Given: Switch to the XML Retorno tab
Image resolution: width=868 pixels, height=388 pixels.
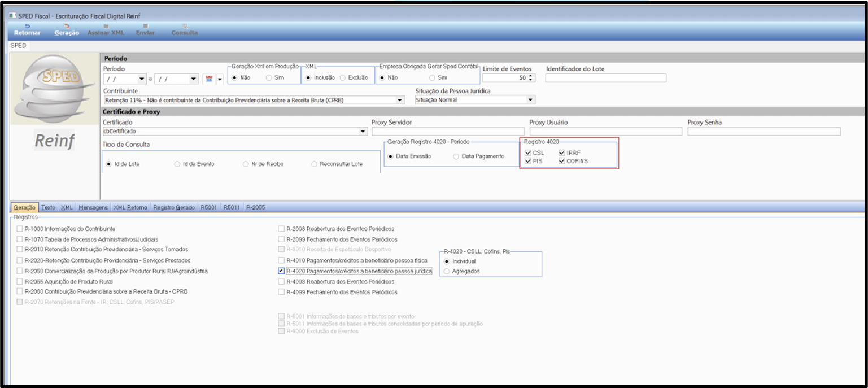Looking at the screenshot, I should point(130,207).
